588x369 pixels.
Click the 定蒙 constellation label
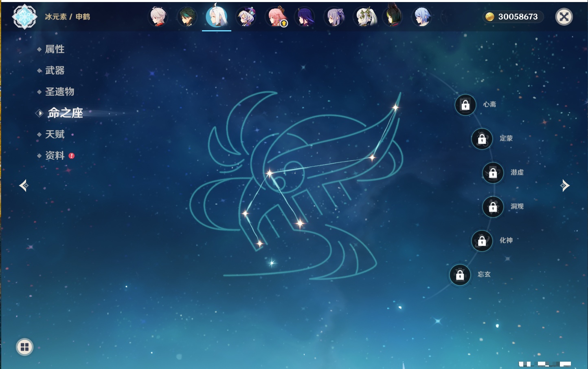tap(506, 138)
